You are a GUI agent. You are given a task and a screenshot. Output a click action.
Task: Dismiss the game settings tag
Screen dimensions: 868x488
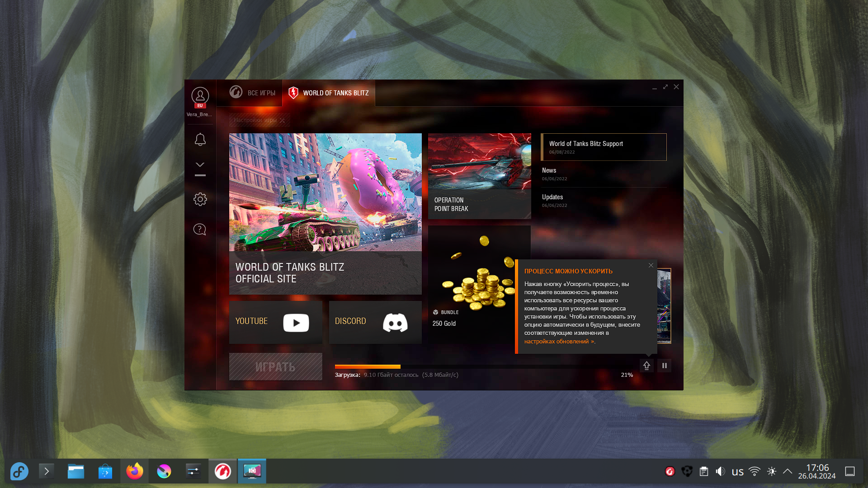click(x=282, y=120)
